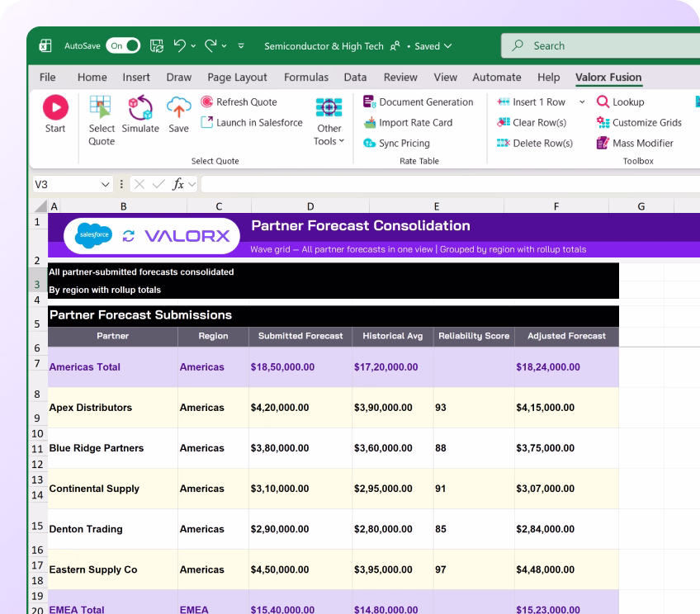Click the formula bar input
Image resolution: width=700 pixels, height=614 pixels.
pyautogui.click(x=451, y=184)
